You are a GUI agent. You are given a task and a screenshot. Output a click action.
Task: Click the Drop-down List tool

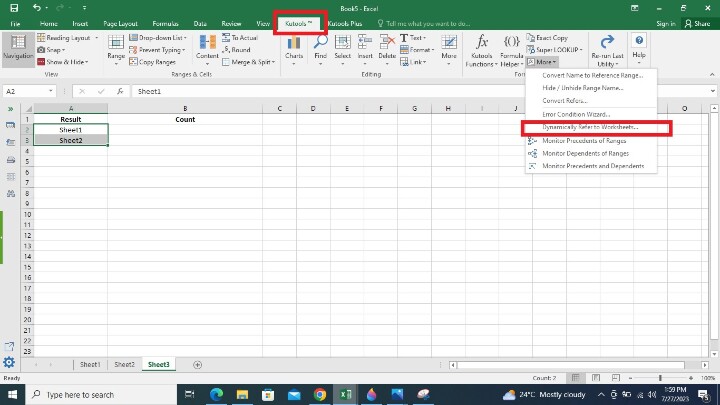click(x=158, y=38)
